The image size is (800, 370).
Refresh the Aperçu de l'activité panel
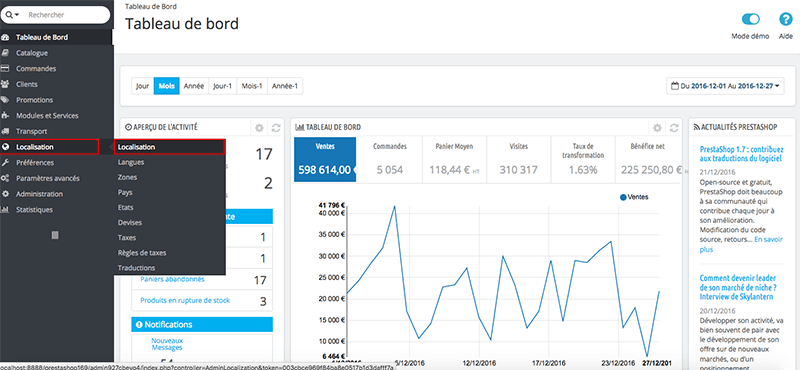click(x=277, y=128)
